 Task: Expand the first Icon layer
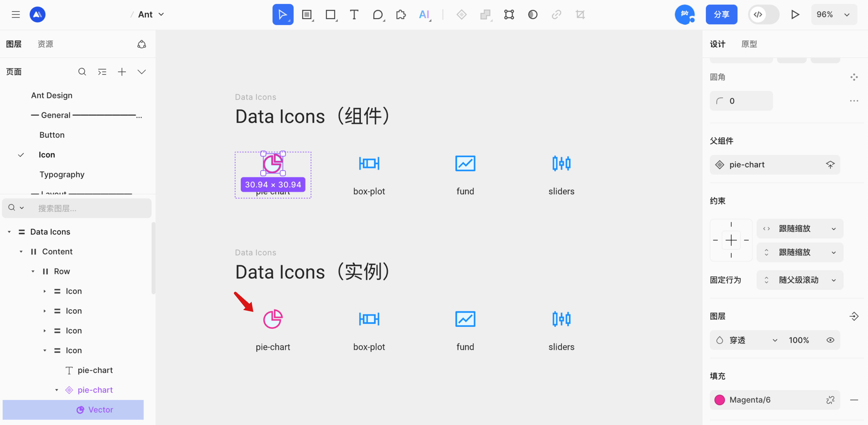(x=44, y=291)
